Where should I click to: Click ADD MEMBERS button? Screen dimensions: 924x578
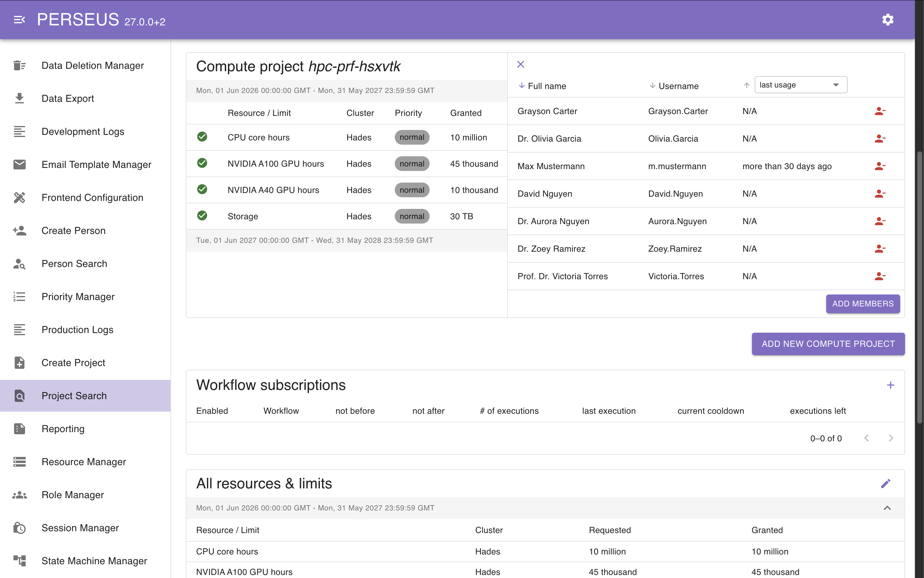[x=863, y=304]
